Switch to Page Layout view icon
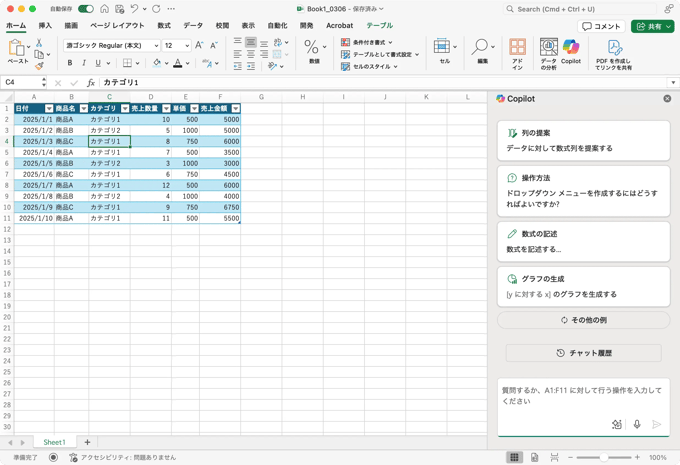Screen dimensions: 680x465 coord(534,457)
